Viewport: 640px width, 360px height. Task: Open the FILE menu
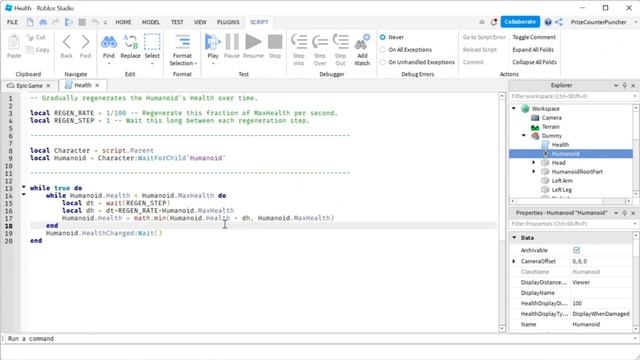tap(12, 22)
